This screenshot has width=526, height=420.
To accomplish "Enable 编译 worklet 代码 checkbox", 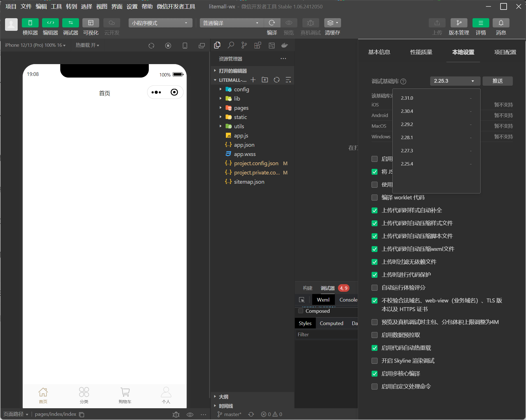I will (374, 198).
